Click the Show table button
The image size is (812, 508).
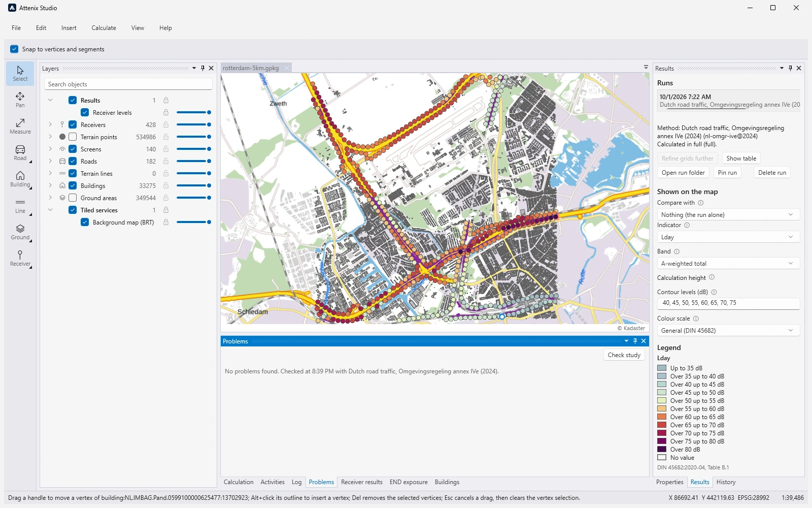(741, 158)
